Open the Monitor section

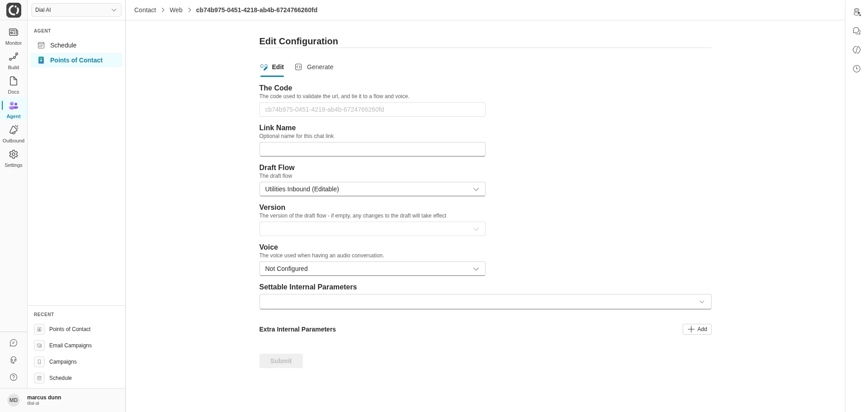pos(14,37)
